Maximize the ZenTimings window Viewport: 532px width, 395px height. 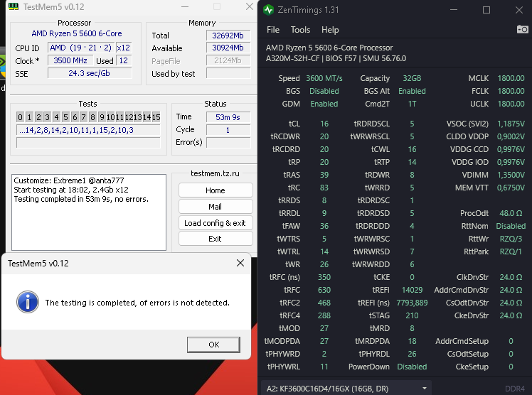point(486,10)
